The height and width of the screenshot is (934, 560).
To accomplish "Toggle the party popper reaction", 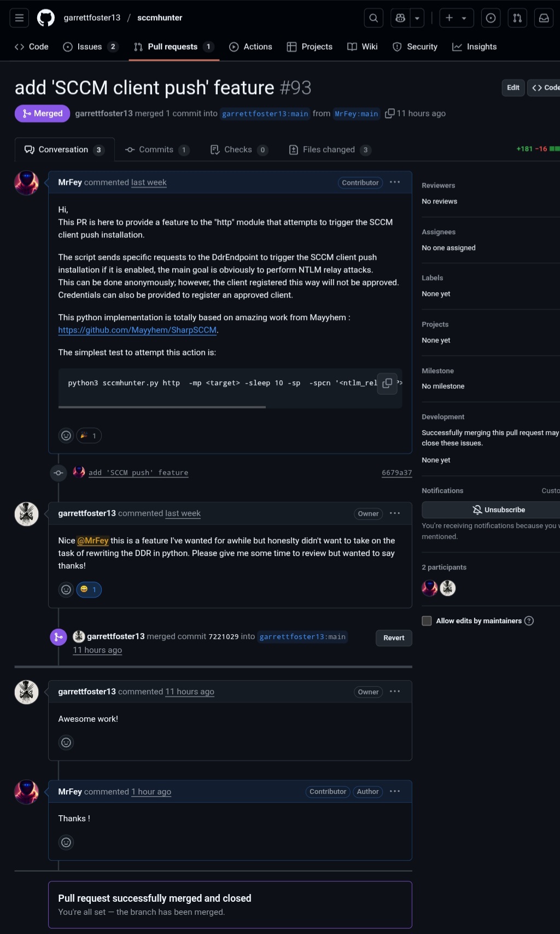I will pyautogui.click(x=89, y=436).
